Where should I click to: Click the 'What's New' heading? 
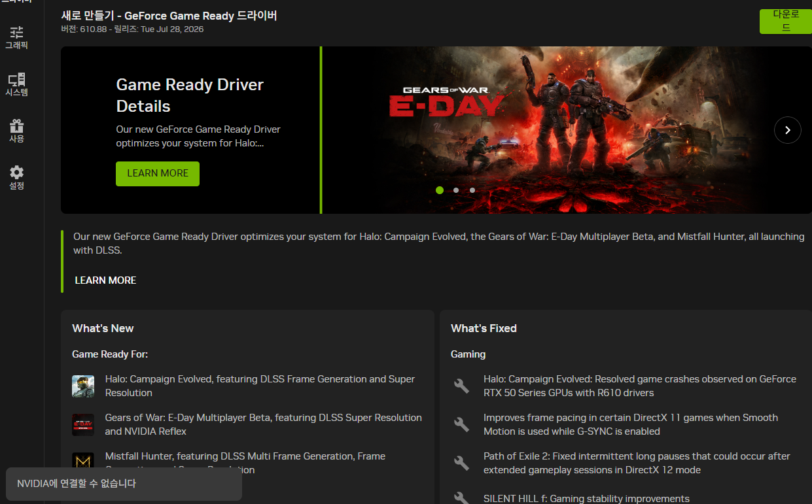[103, 328]
